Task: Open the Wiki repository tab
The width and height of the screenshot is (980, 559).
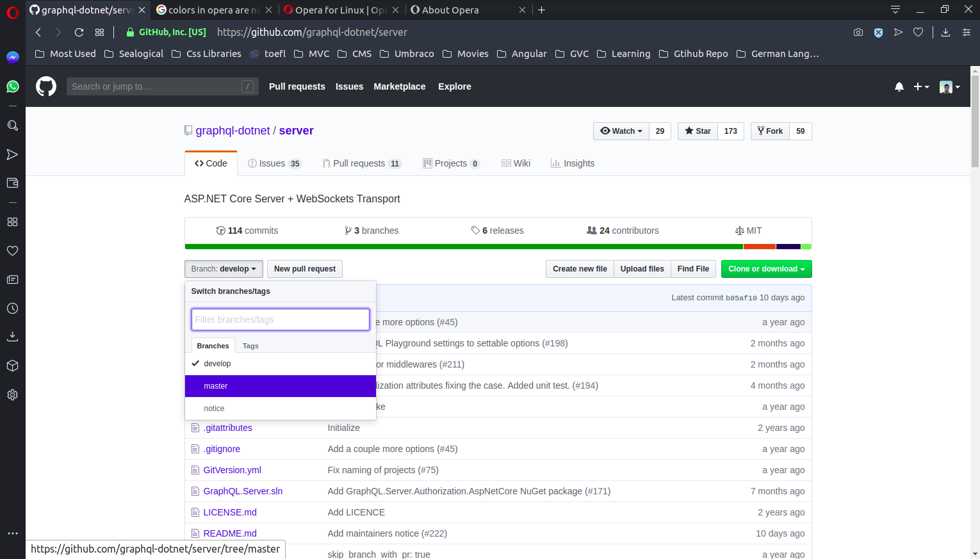Action: click(x=516, y=163)
